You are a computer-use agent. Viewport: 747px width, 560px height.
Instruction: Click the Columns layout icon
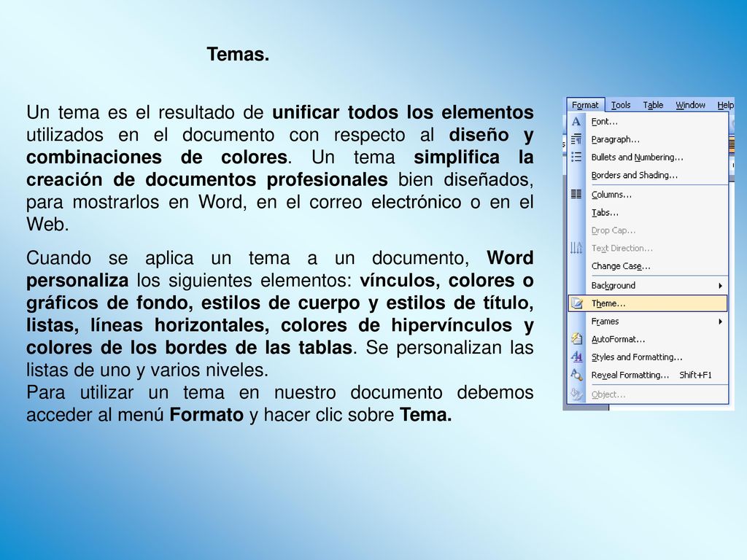576,194
